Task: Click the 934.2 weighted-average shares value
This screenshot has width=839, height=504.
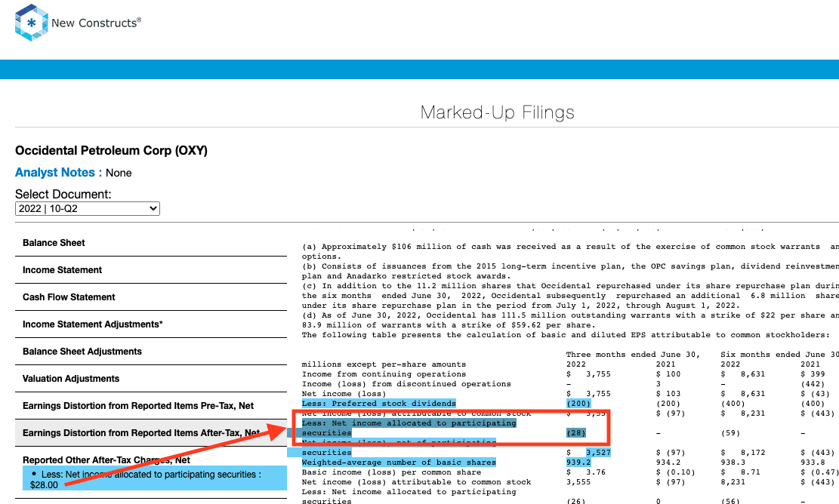Action: 668,463
